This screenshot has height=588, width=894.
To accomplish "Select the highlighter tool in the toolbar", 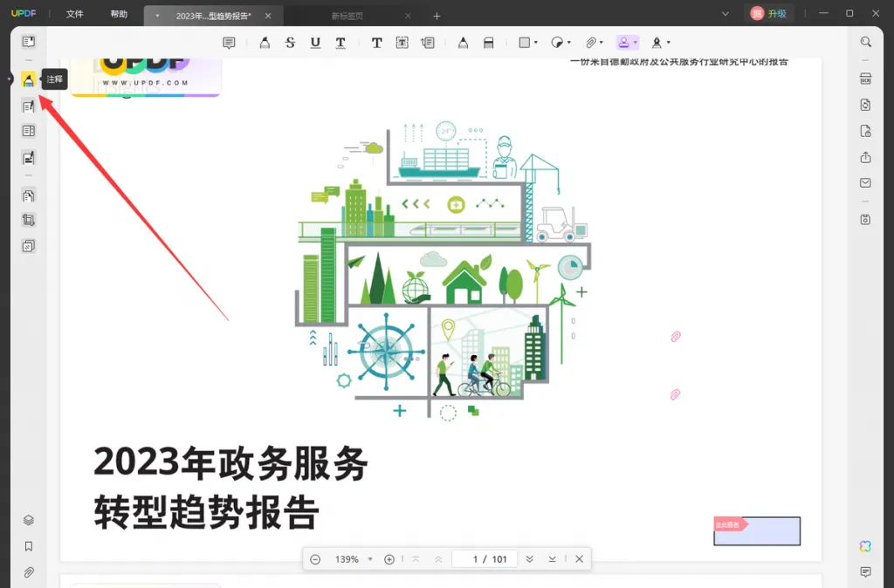I will point(264,43).
